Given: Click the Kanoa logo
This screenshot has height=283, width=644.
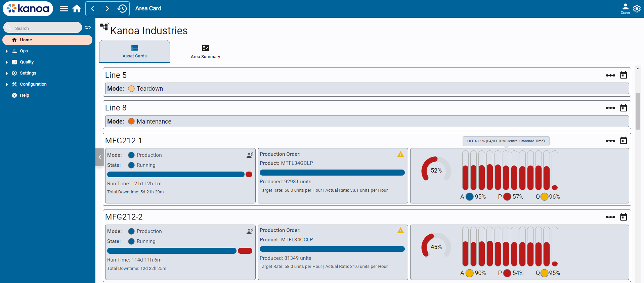Looking at the screenshot, I should coord(28,8).
